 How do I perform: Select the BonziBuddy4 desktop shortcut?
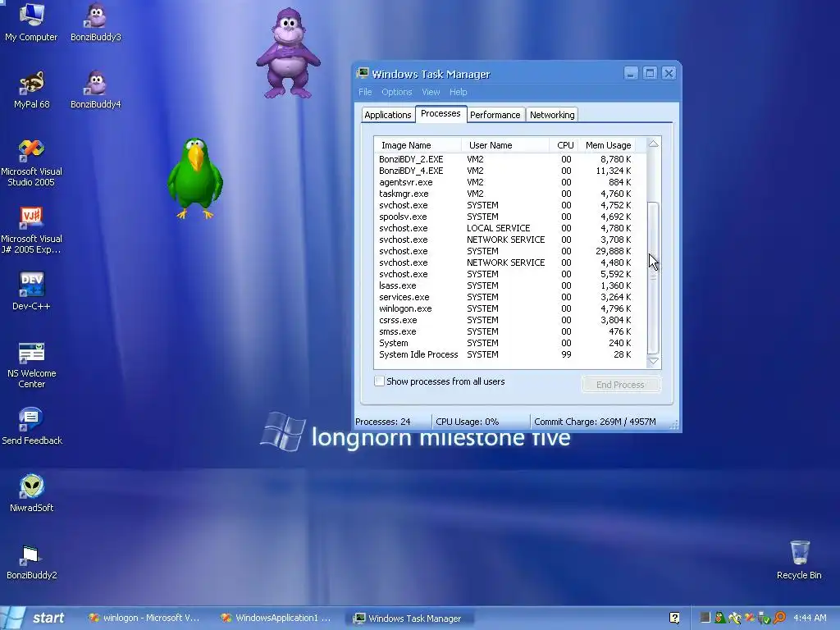(x=96, y=89)
